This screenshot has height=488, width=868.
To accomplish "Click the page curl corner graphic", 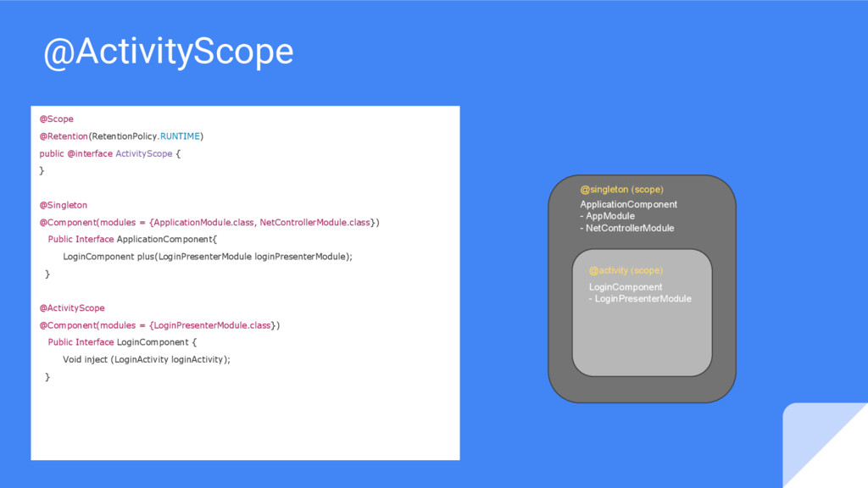I will point(825,446).
